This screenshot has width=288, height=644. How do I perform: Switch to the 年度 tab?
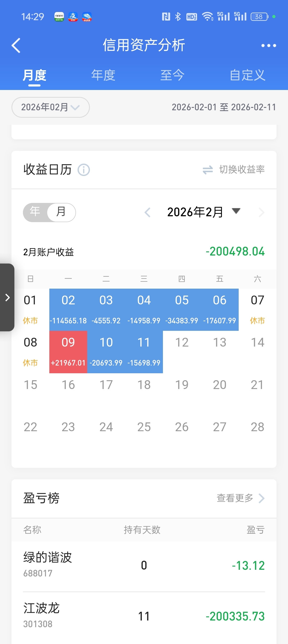coord(103,75)
